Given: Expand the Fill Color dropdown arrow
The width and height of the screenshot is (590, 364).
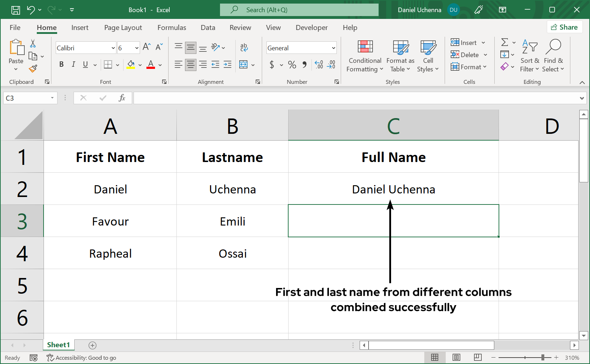Looking at the screenshot, I should pos(139,65).
